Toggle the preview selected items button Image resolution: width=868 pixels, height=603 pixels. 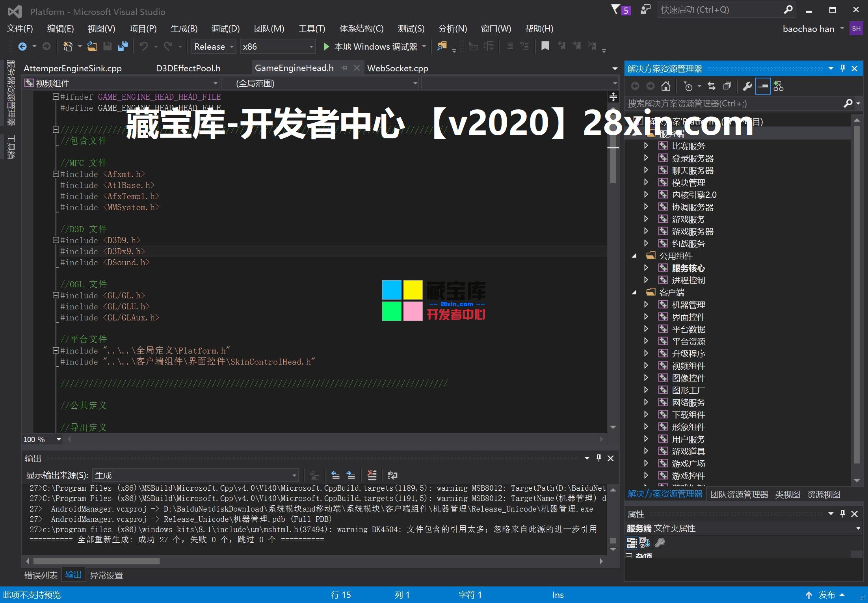coord(763,86)
